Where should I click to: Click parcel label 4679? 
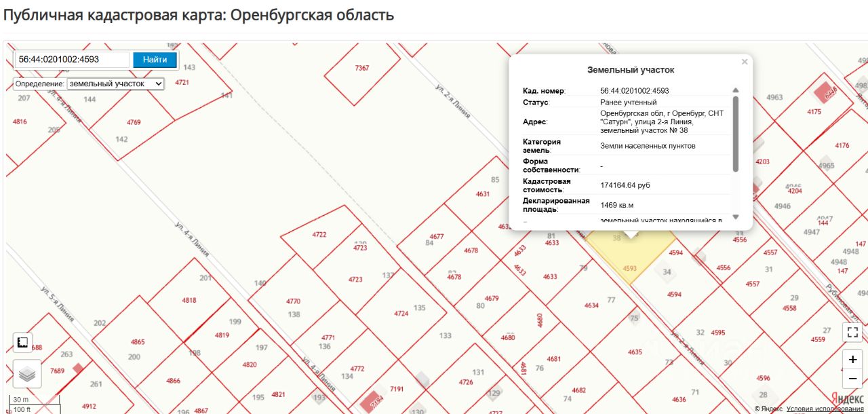(492, 298)
